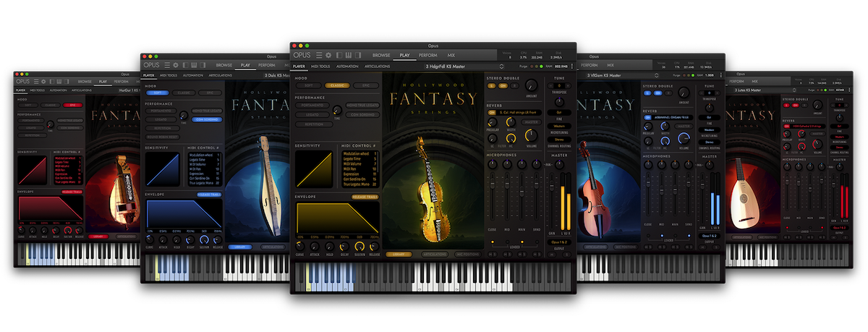Viewport: 868px width, 332px height.
Task: Switch to Browse tab in front window
Action: 380,55
